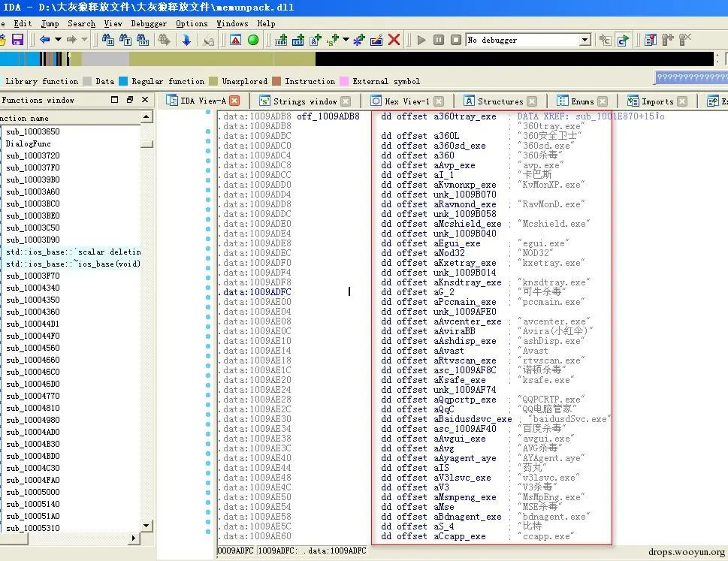Click the Save database icon

pos(17,40)
